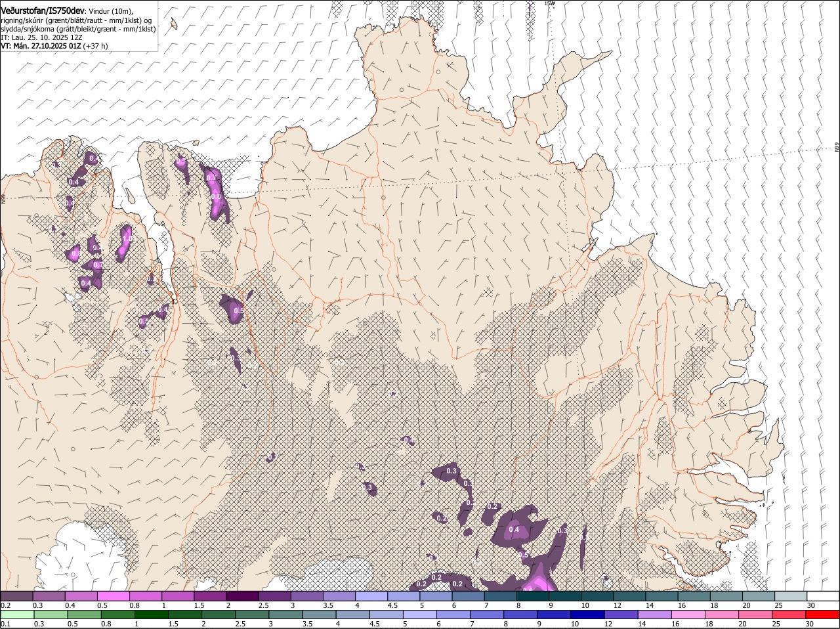Pick the light purple 14 swatch, lower scale
840x629 pixels.
[654, 615]
